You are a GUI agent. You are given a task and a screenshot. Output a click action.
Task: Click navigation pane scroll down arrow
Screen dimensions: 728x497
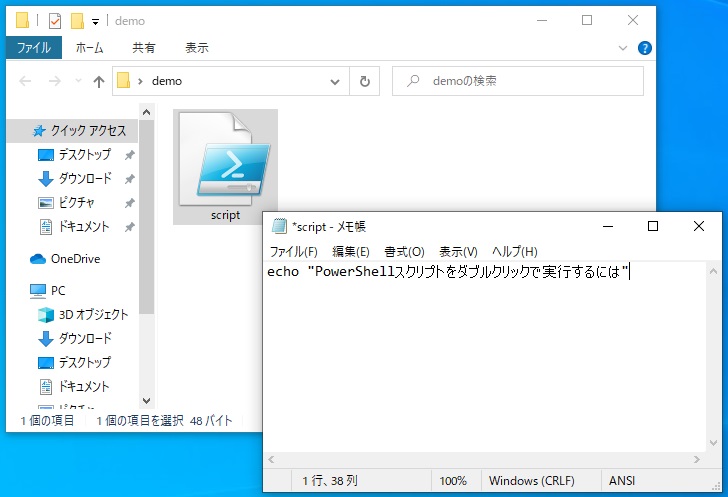pyautogui.click(x=146, y=400)
